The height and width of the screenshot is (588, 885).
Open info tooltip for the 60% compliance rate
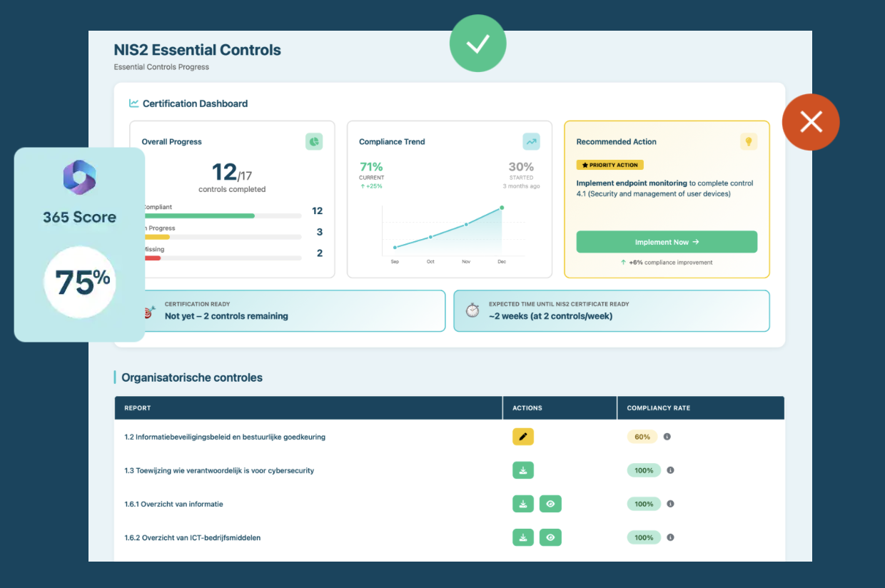pyautogui.click(x=667, y=436)
